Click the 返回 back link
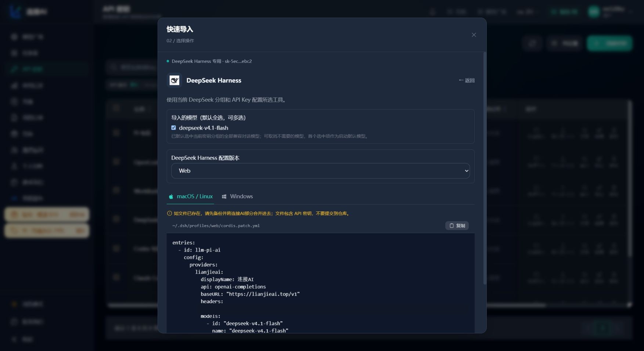Image resolution: width=644 pixels, height=351 pixels. [467, 80]
